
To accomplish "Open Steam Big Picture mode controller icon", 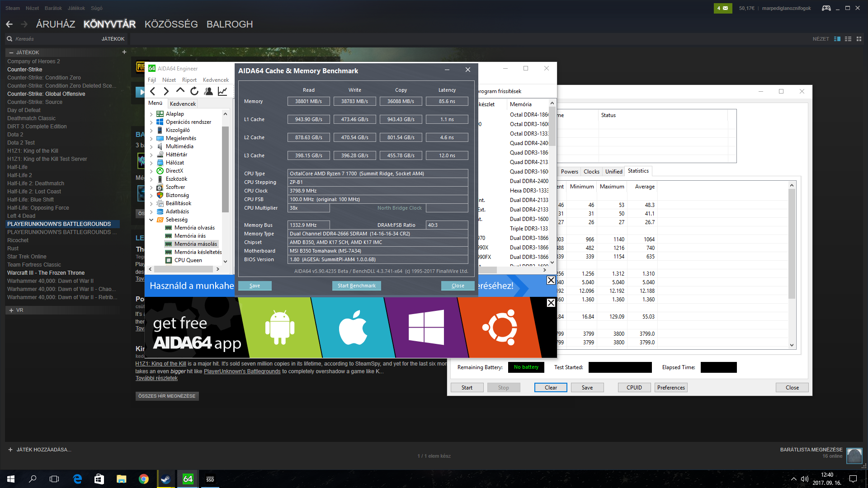I will click(x=826, y=8).
